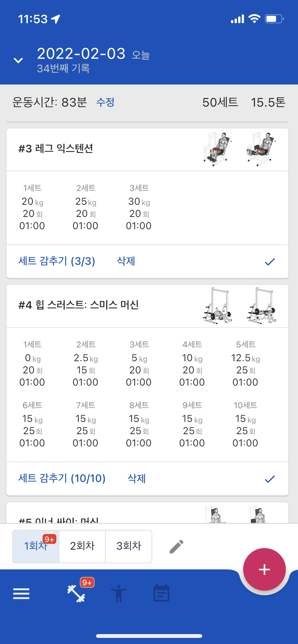The width and height of the screenshot is (298, 644).
Task: Click 삭제 under 힙 스러스트 exercise
Action: 137,478
